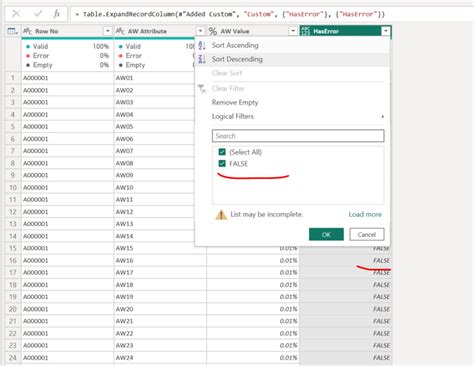Click the Row No text type icon

tap(27, 31)
